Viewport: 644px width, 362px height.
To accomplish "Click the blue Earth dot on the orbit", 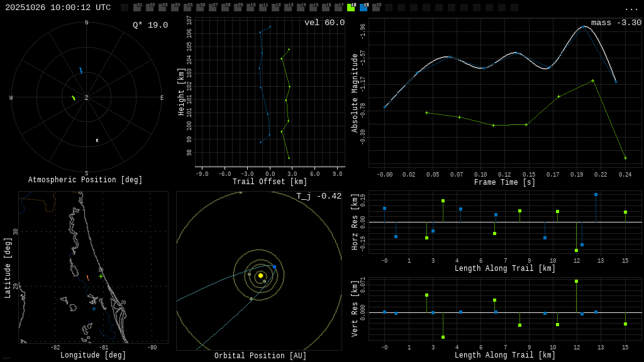I will (274, 267).
